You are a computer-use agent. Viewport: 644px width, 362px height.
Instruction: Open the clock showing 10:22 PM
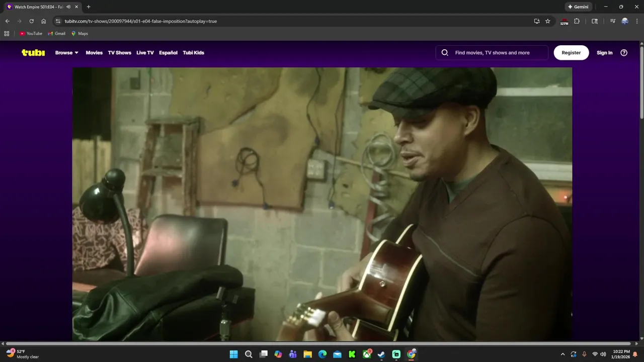click(x=621, y=354)
